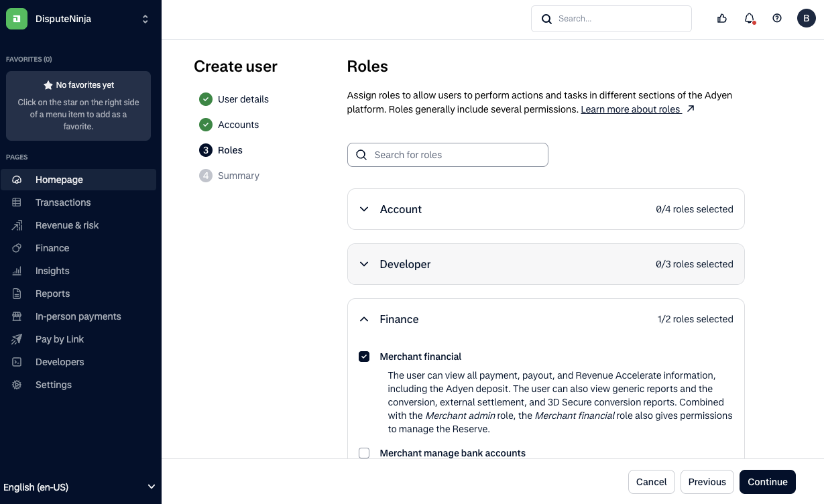Click the star in No favorites yet

pyautogui.click(x=48, y=85)
